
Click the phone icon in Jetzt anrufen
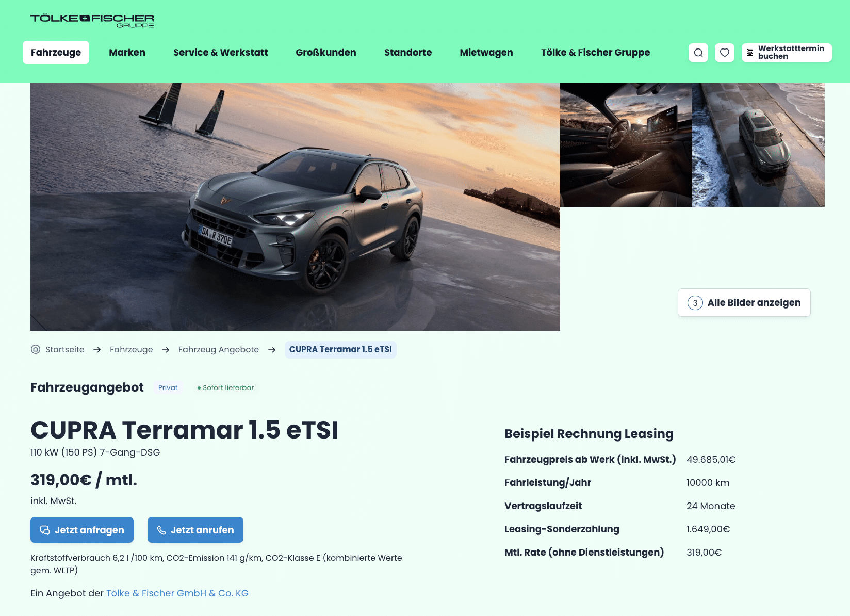[x=161, y=530]
